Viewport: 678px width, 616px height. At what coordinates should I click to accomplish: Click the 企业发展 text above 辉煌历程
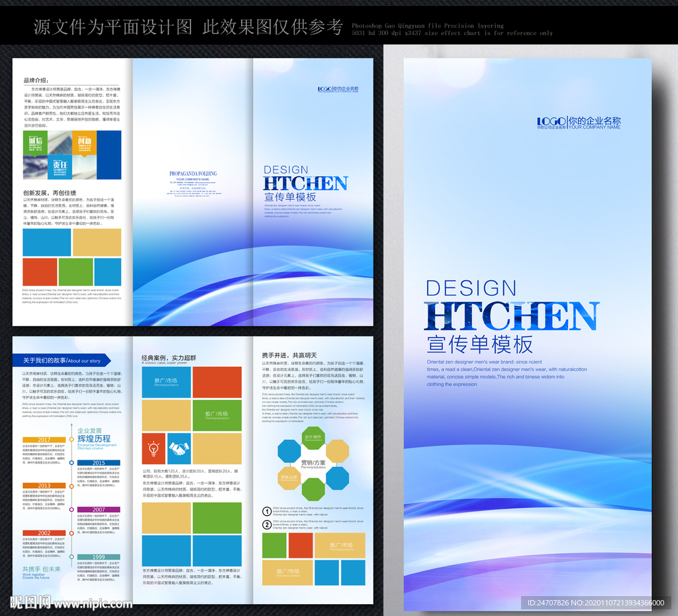click(89, 431)
